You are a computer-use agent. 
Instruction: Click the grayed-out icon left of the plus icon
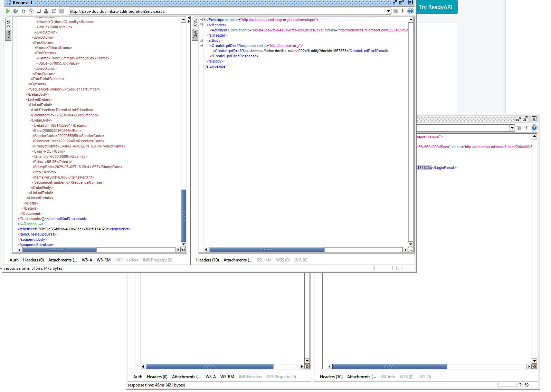395,11
